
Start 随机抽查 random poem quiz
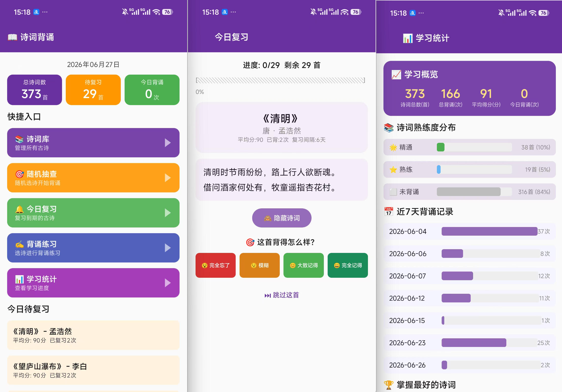[x=93, y=178]
